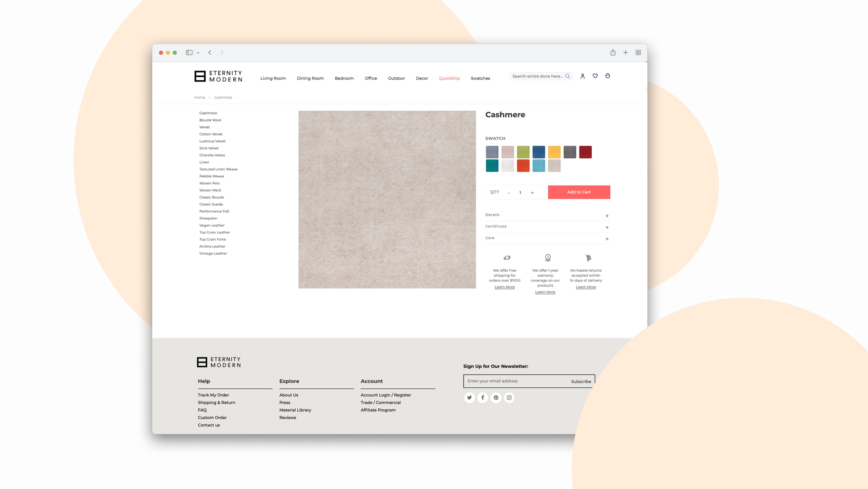868x489 pixels.
Task: Click the Cashmere fabric product image
Action: coord(387,200)
